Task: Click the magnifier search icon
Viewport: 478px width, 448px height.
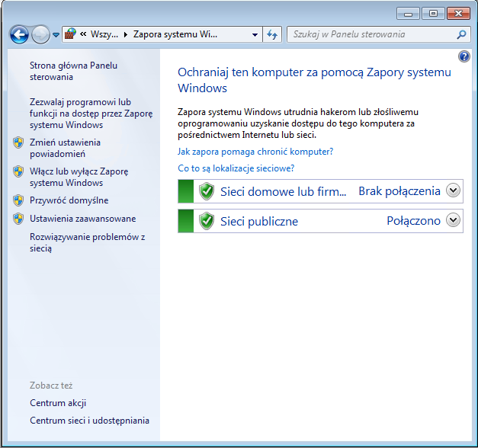Action: (x=461, y=34)
